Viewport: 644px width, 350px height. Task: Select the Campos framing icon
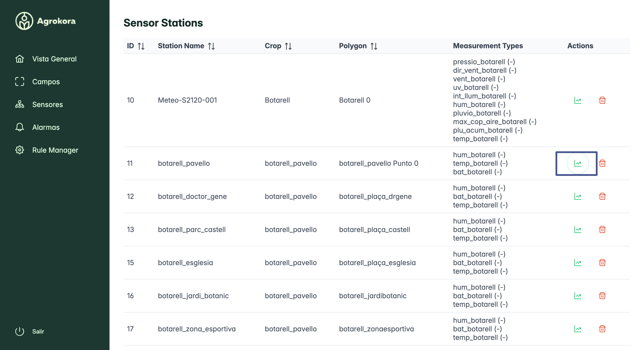coord(20,81)
